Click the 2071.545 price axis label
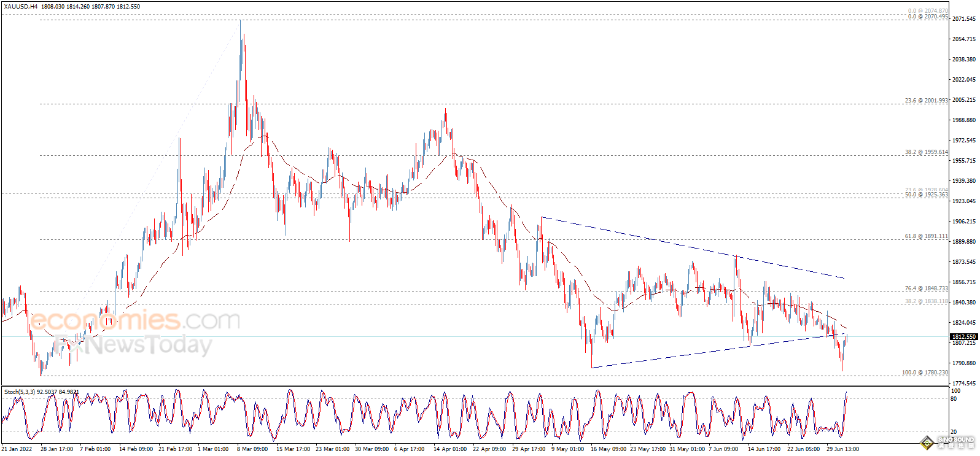980x456 pixels. (963, 19)
